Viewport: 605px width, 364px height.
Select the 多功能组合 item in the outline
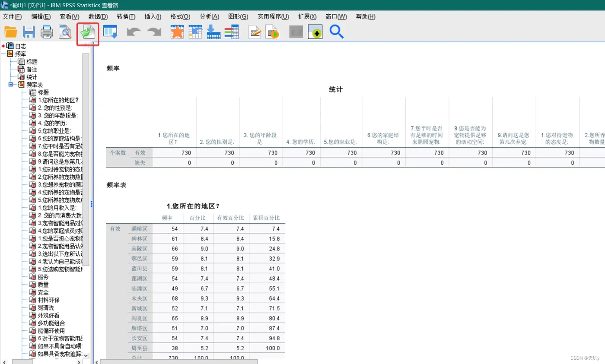tap(51, 323)
